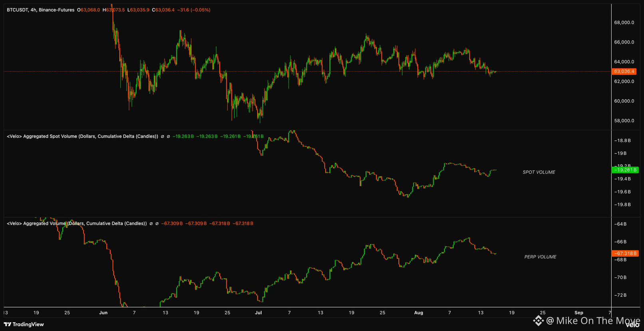644x331 pixels.
Task: Select the PERP VOLUME text annotation
Action: coord(540,257)
